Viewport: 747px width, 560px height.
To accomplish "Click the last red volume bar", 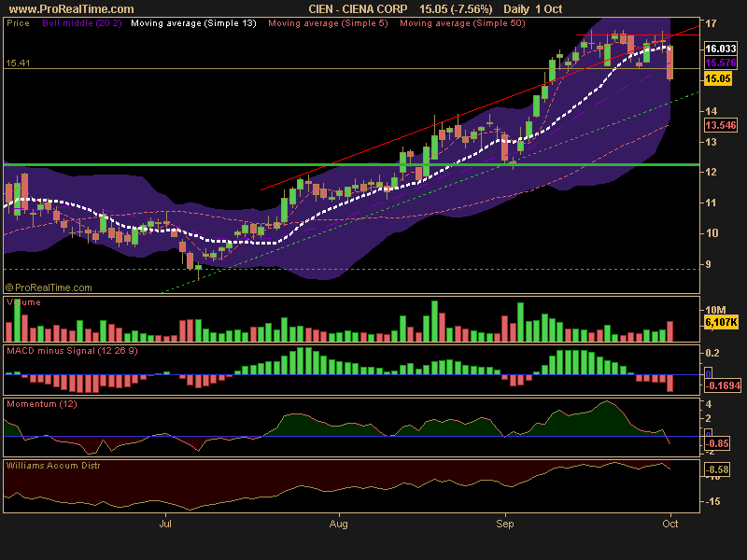I will (669, 331).
